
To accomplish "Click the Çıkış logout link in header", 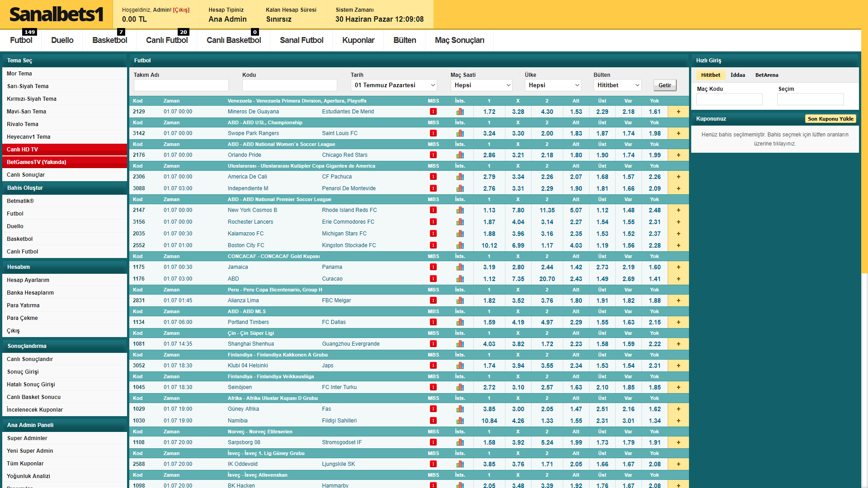I will pyautogui.click(x=181, y=9).
